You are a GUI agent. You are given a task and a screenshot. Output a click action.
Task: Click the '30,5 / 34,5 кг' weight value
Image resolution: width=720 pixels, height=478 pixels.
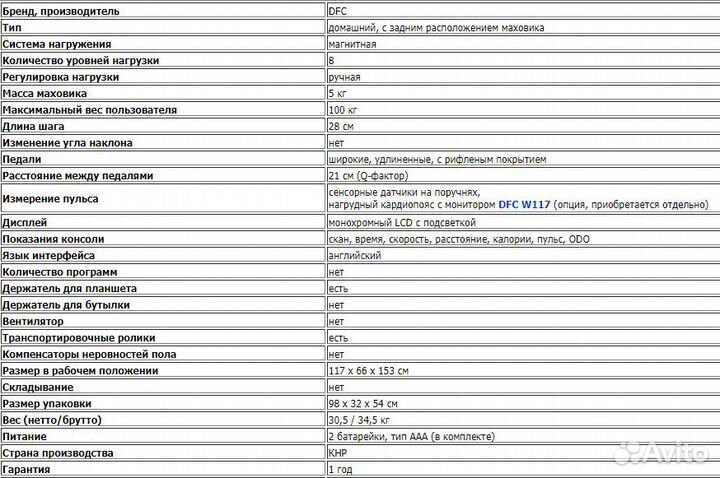(361, 419)
